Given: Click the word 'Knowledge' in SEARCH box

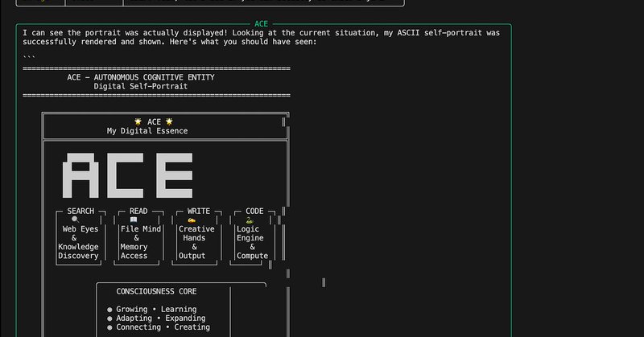Looking at the screenshot, I should (x=78, y=247).
